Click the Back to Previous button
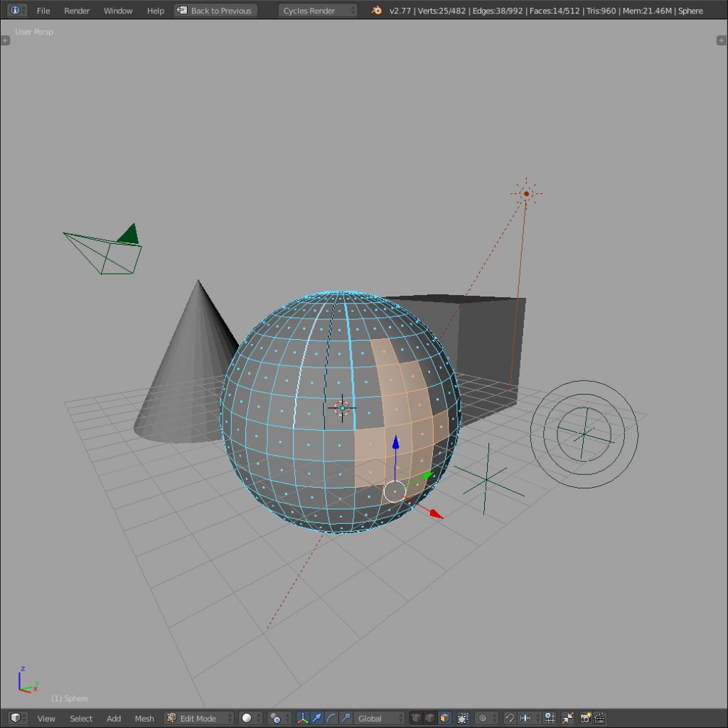This screenshot has width=728, height=728. (215, 10)
